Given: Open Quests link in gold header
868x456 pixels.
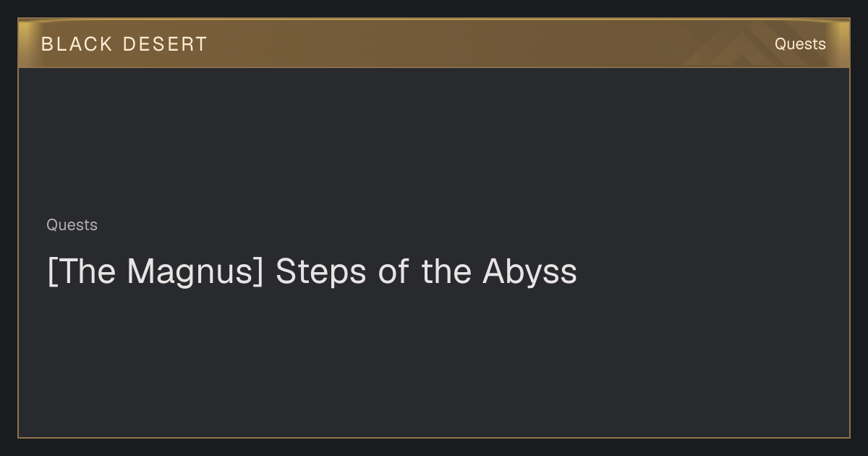Looking at the screenshot, I should click(800, 44).
